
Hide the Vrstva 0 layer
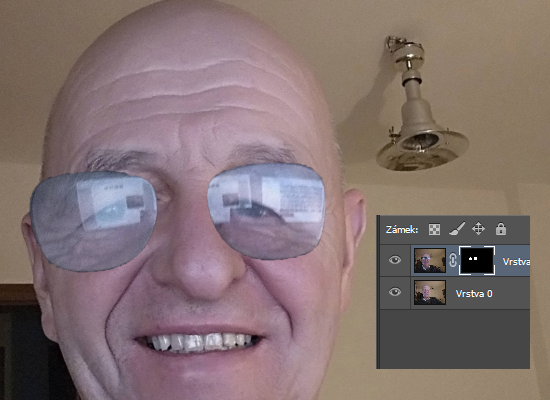395,292
